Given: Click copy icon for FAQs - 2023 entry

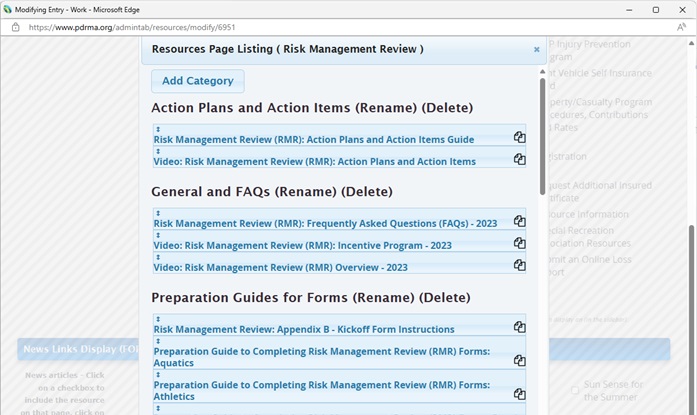Looking at the screenshot, I should [x=519, y=221].
